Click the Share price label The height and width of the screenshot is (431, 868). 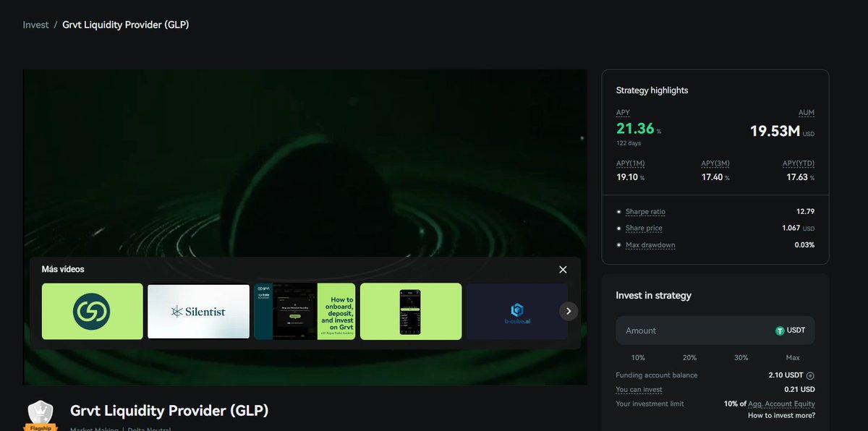(x=644, y=229)
